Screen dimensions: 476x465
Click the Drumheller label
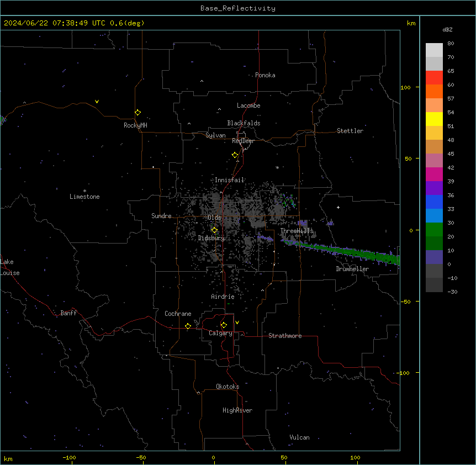(352, 269)
